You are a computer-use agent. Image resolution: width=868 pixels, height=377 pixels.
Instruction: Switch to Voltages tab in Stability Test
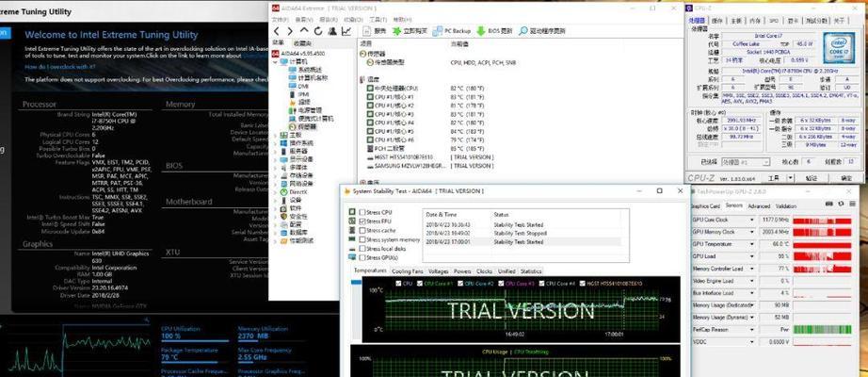[x=439, y=271]
